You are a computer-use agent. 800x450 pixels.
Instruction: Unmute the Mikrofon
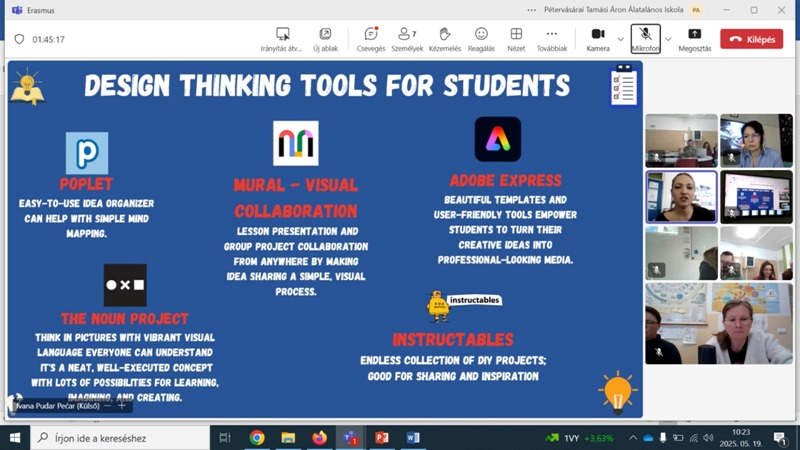645,39
